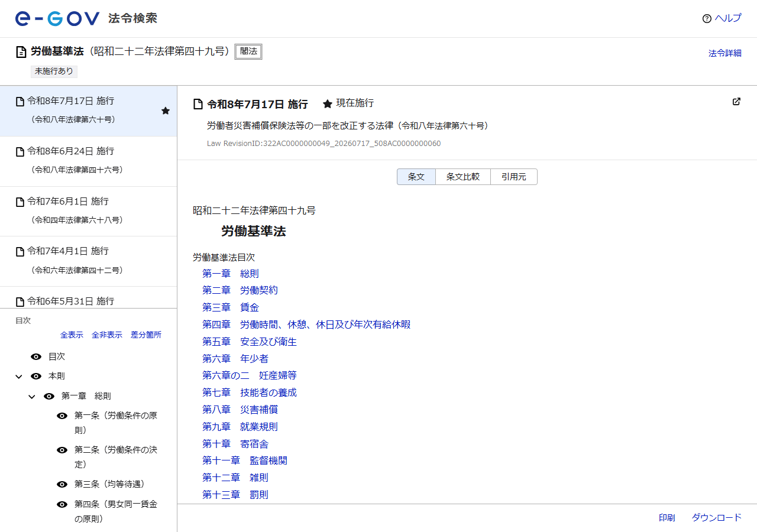Image resolution: width=757 pixels, height=532 pixels.
Task: Click the 閣法 badge button
Action: (248, 51)
